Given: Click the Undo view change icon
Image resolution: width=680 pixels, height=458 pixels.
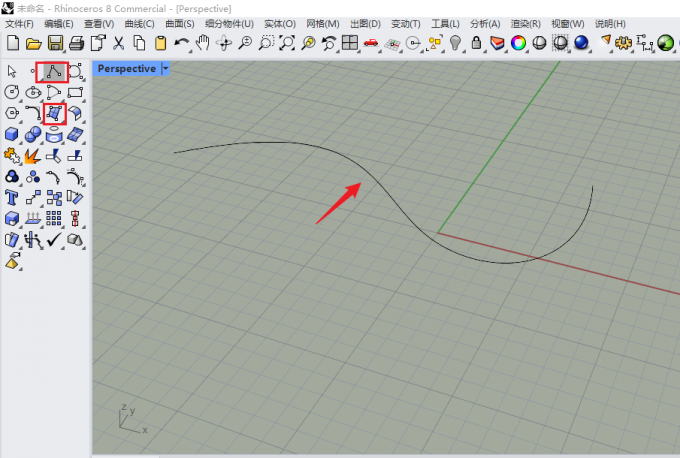Looking at the screenshot, I should [x=329, y=43].
